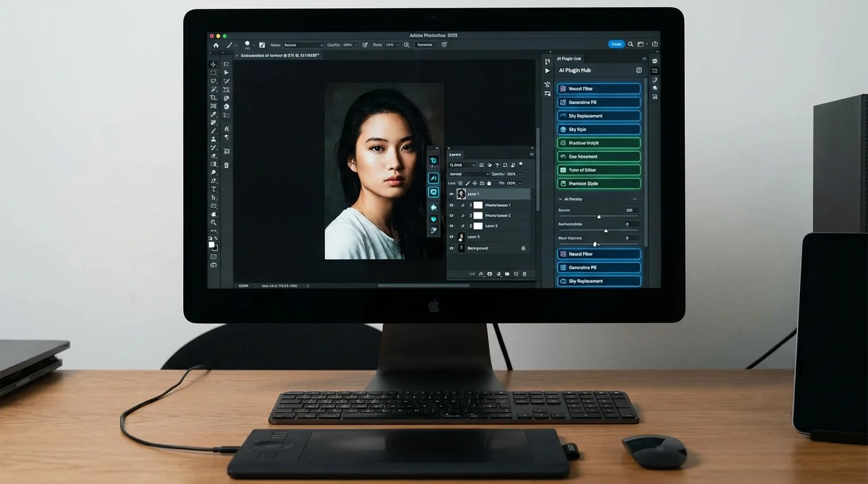This screenshot has width=868, height=484.
Task: Click the share icon at top right
Action: pyautogui.click(x=654, y=44)
